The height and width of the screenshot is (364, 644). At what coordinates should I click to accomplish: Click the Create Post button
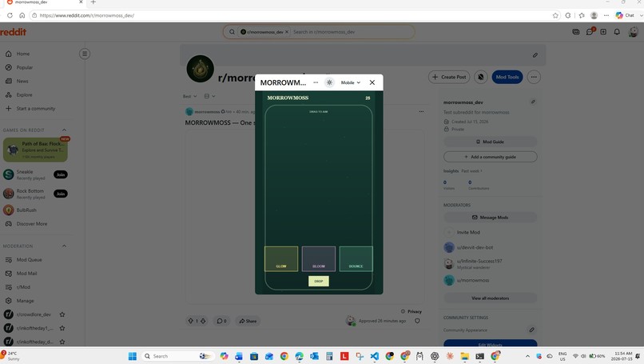point(449,77)
